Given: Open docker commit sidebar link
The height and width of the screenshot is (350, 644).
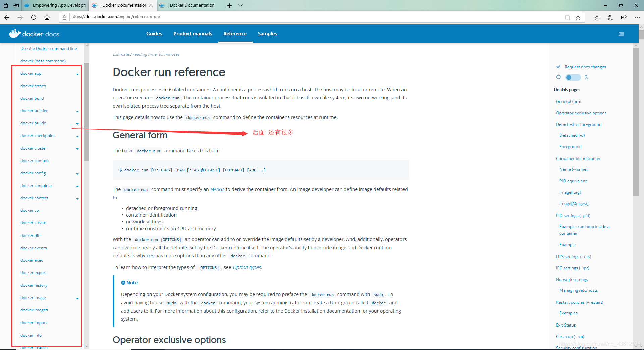Looking at the screenshot, I should tap(35, 161).
